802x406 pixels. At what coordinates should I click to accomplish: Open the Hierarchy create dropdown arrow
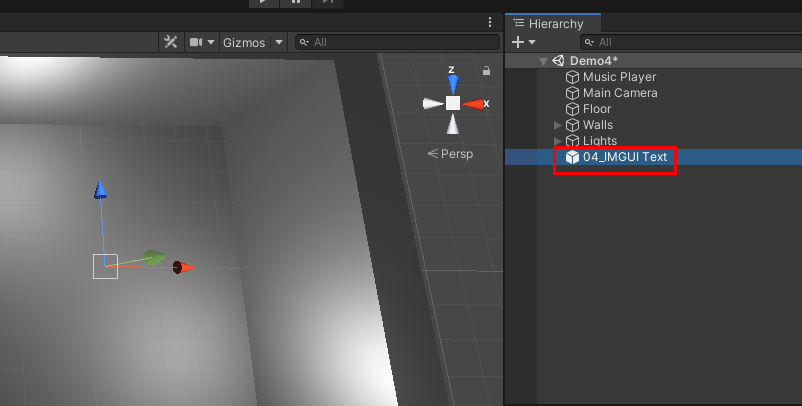pyautogui.click(x=532, y=42)
